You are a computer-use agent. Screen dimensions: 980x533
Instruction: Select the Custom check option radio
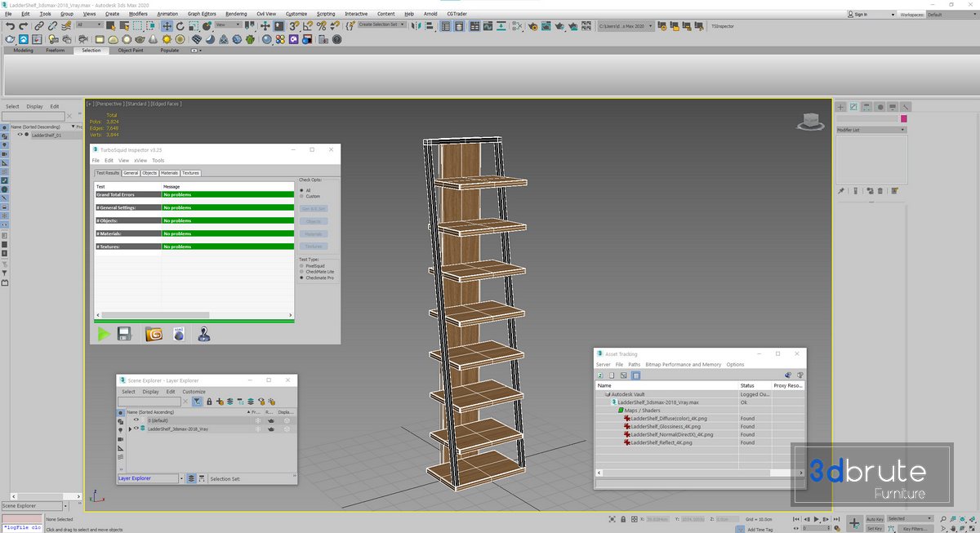302,197
